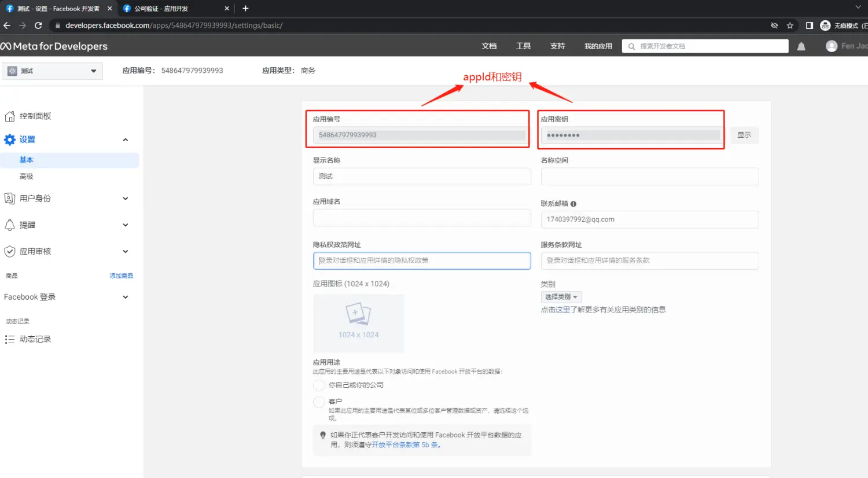
Task: Bookmark page with star icon
Action: click(790, 25)
